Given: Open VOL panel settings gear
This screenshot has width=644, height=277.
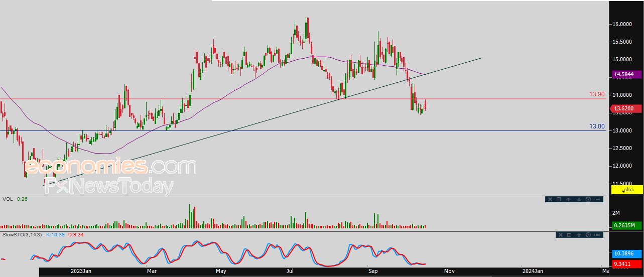Looking at the screenshot, I should pyautogui.click(x=588, y=199).
